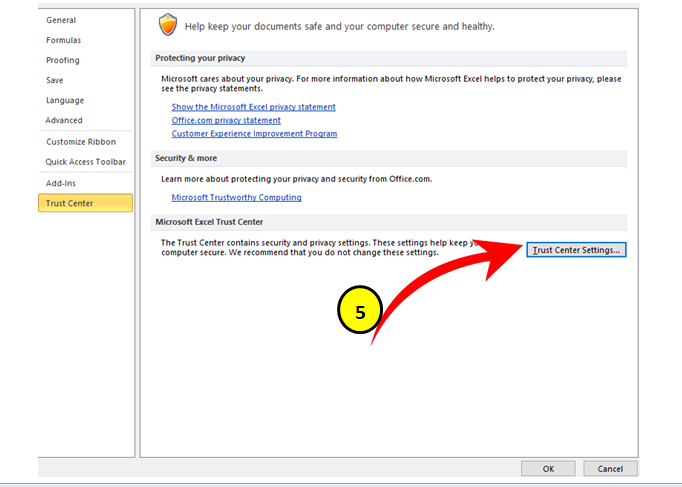Open the Save options page
682x487 pixels.
(x=55, y=80)
